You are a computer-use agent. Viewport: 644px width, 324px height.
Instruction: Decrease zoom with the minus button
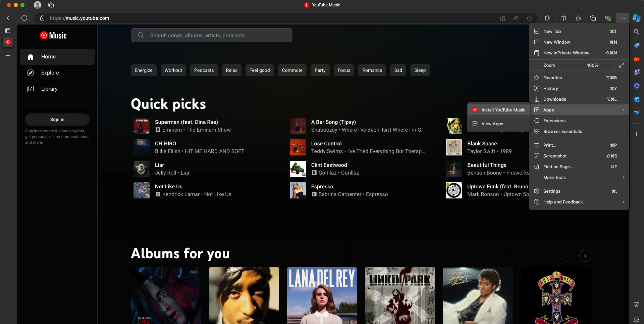[x=578, y=65]
